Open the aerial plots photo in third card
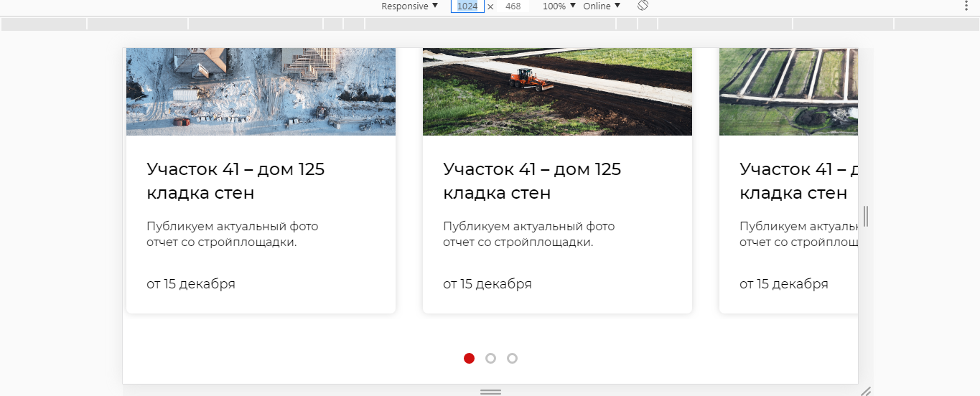Screen dimensions: 980x396 point(788,92)
